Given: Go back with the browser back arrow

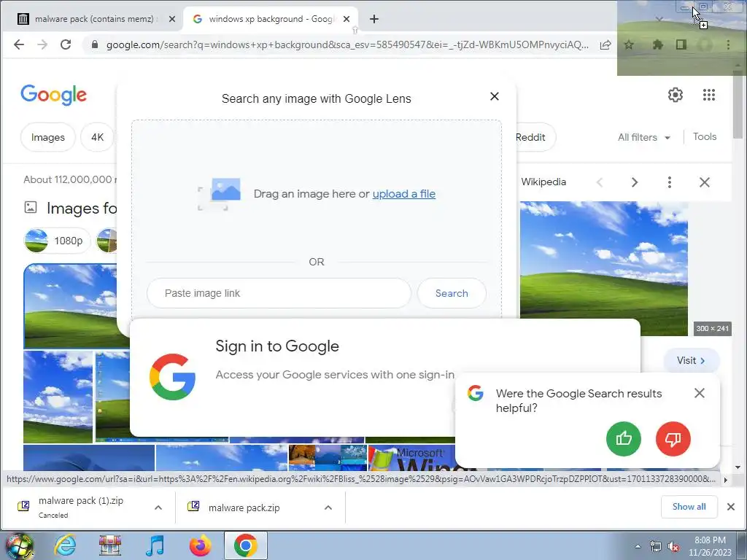Looking at the screenshot, I should click(18, 44).
